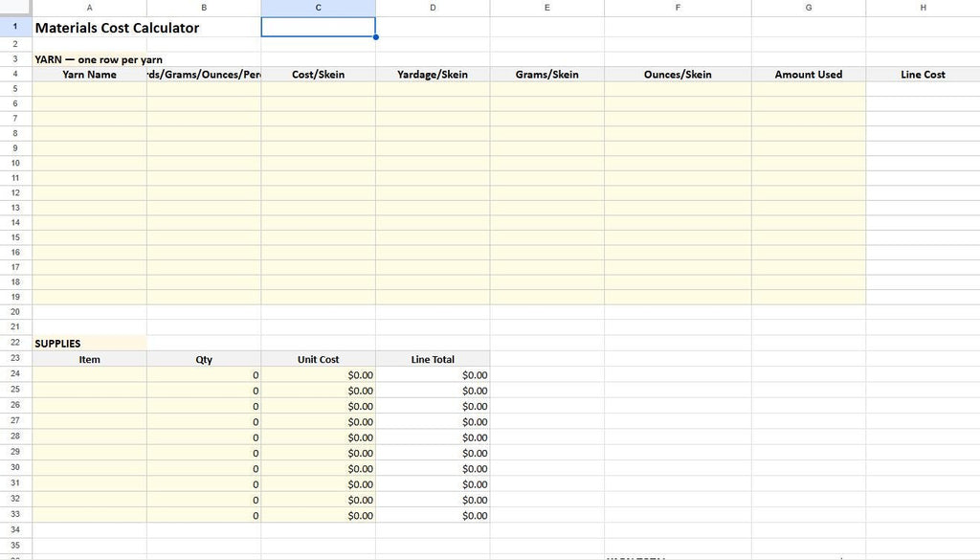Select column B header
The width and height of the screenshot is (980, 560).
(204, 8)
